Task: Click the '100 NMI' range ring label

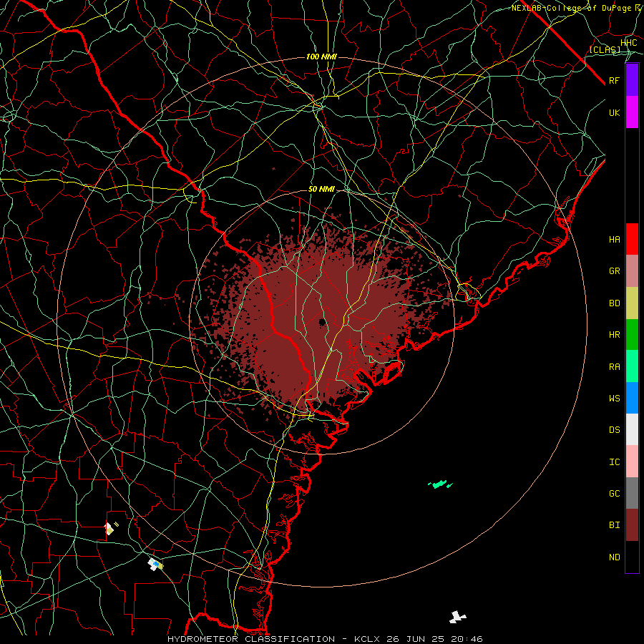Action: (x=321, y=57)
